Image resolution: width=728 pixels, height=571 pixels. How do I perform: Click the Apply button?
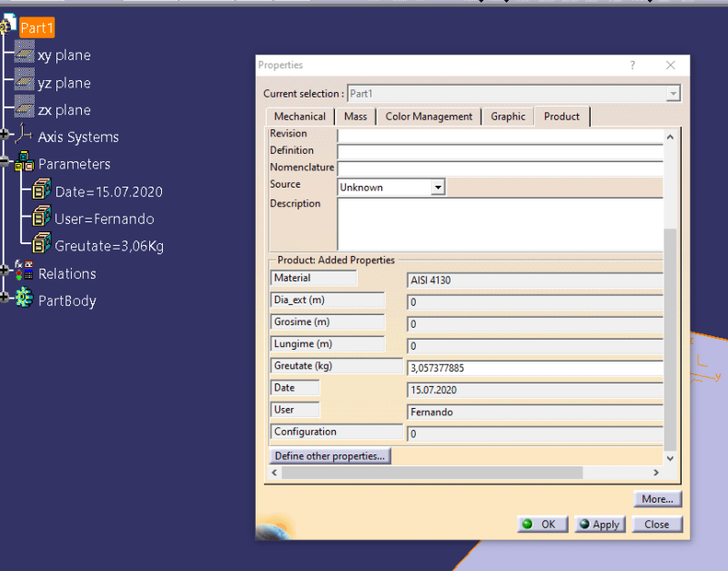click(600, 524)
